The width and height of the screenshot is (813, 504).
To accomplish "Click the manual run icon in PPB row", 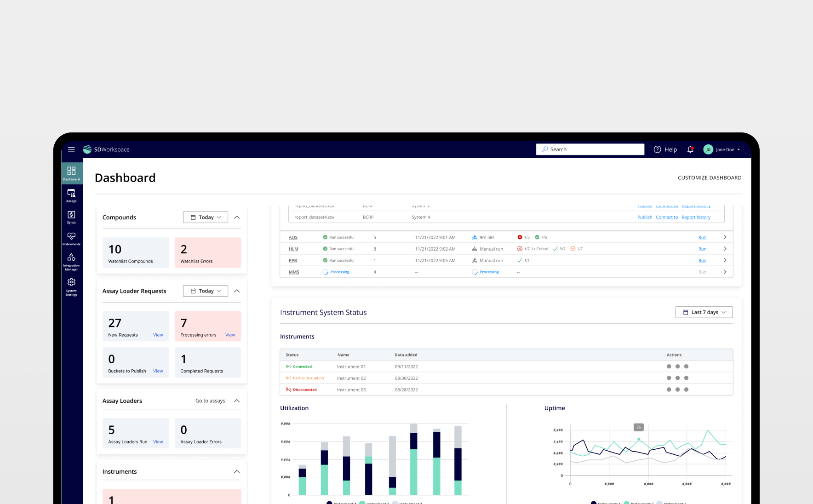I will [x=475, y=260].
